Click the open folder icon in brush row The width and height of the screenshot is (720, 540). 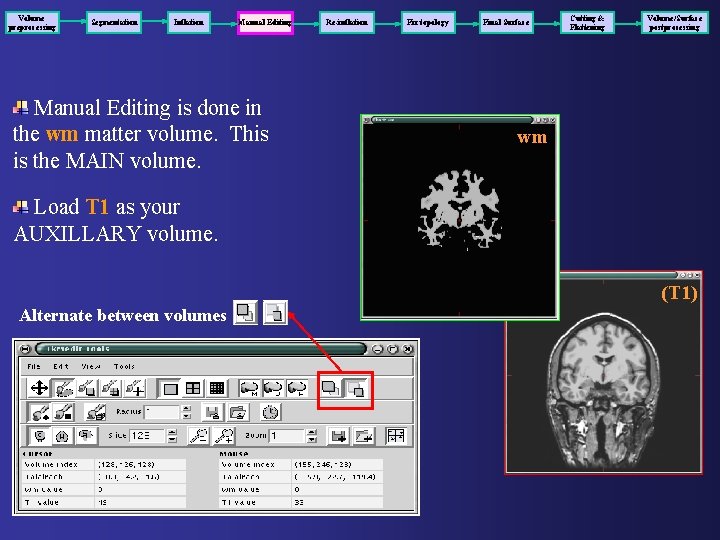click(x=238, y=412)
